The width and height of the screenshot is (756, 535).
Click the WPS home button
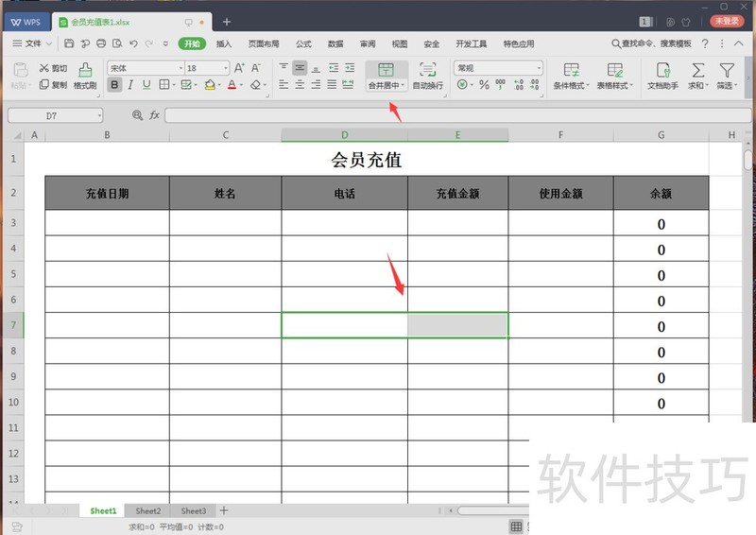click(26, 22)
